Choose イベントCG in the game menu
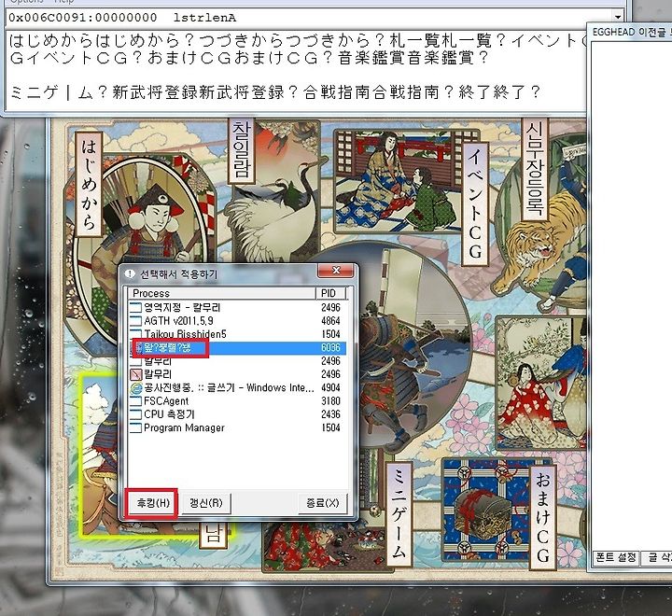Image resolution: width=672 pixels, height=616 pixels. pos(475,203)
